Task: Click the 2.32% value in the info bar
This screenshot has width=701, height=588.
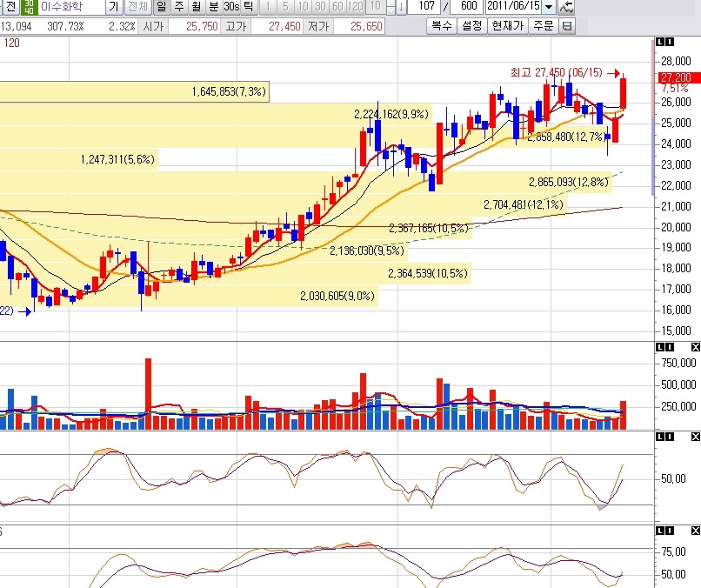Action: [x=122, y=26]
